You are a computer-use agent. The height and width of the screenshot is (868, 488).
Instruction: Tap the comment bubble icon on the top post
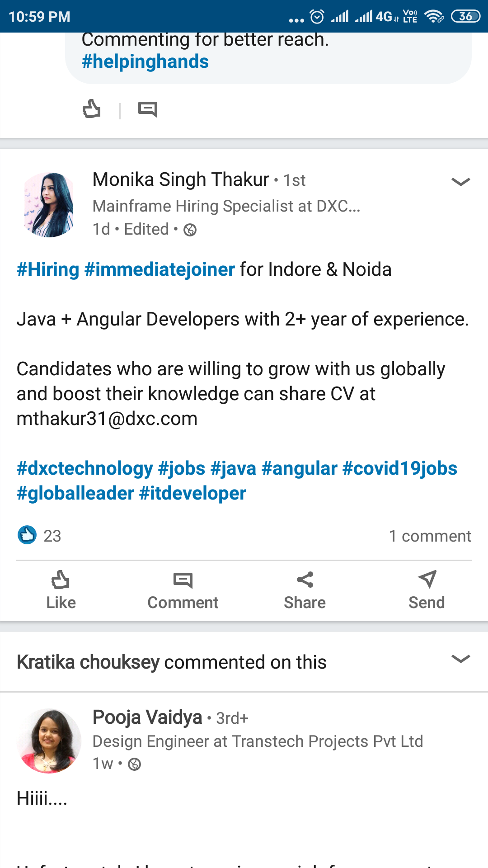click(x=148, y=108)
